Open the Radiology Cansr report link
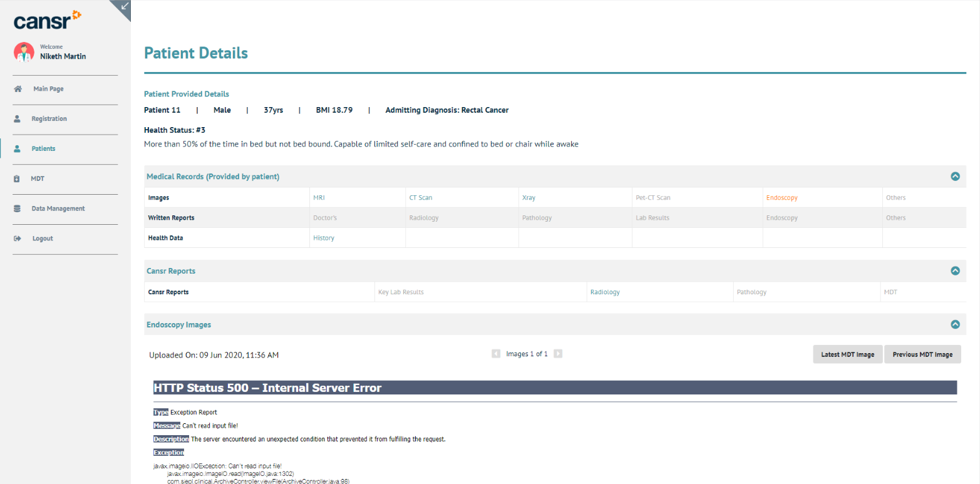Viewport: 980px width, 484px height. (605, 292)
